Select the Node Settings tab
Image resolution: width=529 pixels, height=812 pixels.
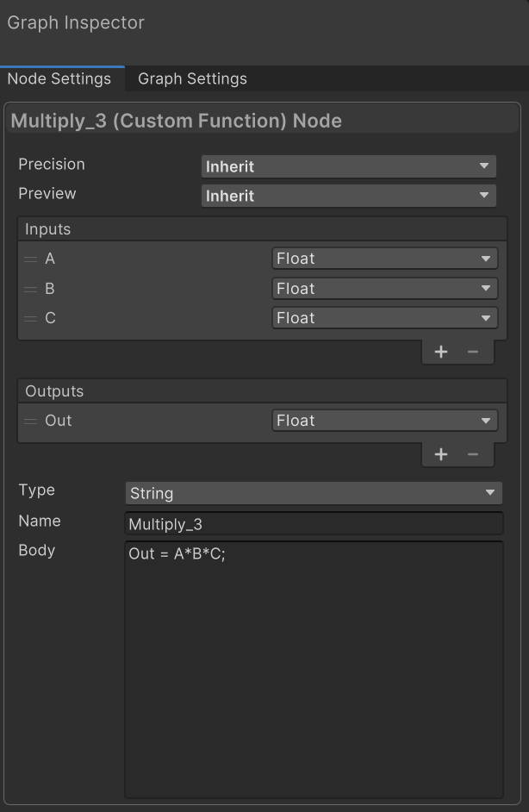[59, 78]
